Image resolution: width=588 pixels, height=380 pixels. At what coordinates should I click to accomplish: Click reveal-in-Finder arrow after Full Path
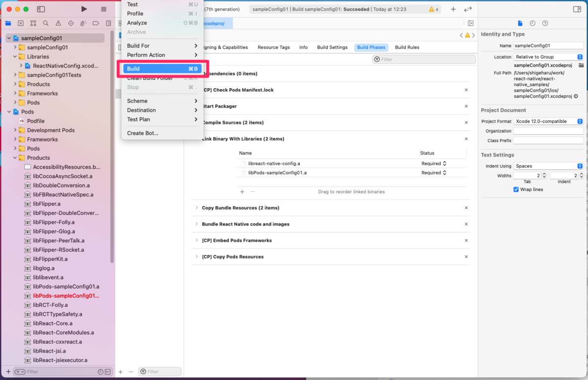(576, 96)
